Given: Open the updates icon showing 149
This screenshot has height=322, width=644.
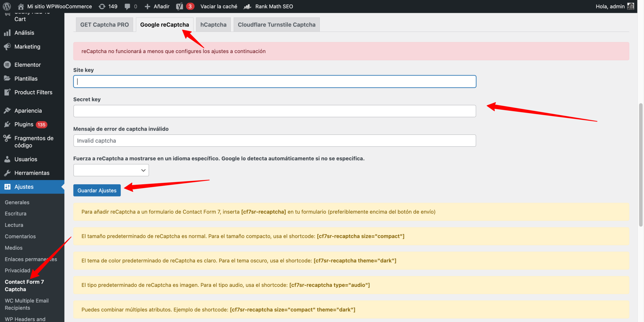Looking at the screenshot, I should coord(102,6).
